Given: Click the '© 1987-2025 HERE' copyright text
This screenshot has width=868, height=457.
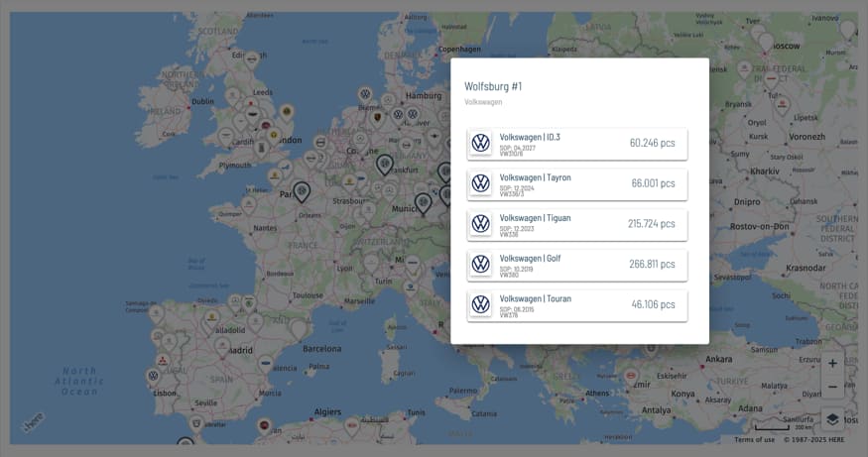Looking at the screenshot, I should pyautogui.click(x=813, y=440).
